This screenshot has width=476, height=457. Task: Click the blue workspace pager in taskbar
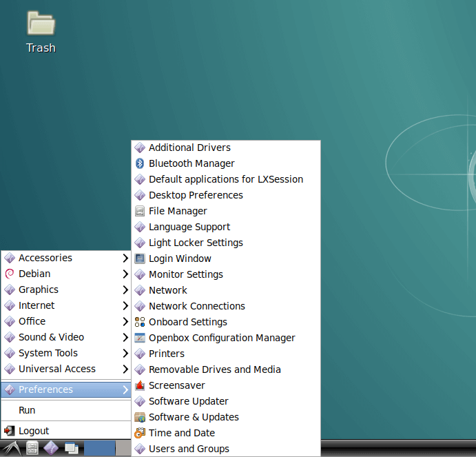coord(100,449)
